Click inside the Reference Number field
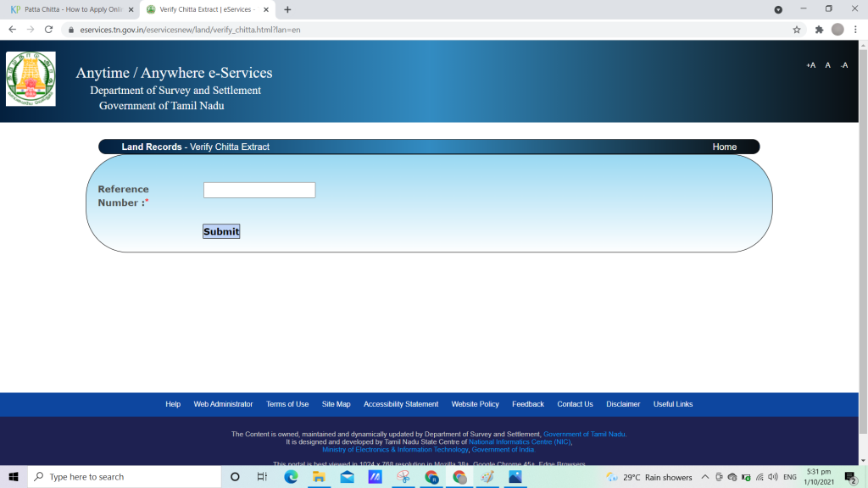 pyautogui.click(x=259, y=190)
